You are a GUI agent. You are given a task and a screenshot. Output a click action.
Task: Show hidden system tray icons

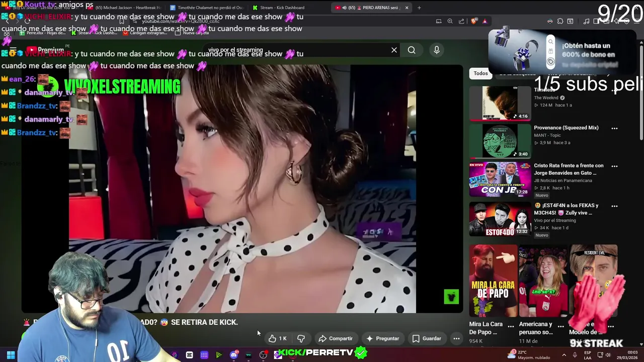(x=563, y=355)
